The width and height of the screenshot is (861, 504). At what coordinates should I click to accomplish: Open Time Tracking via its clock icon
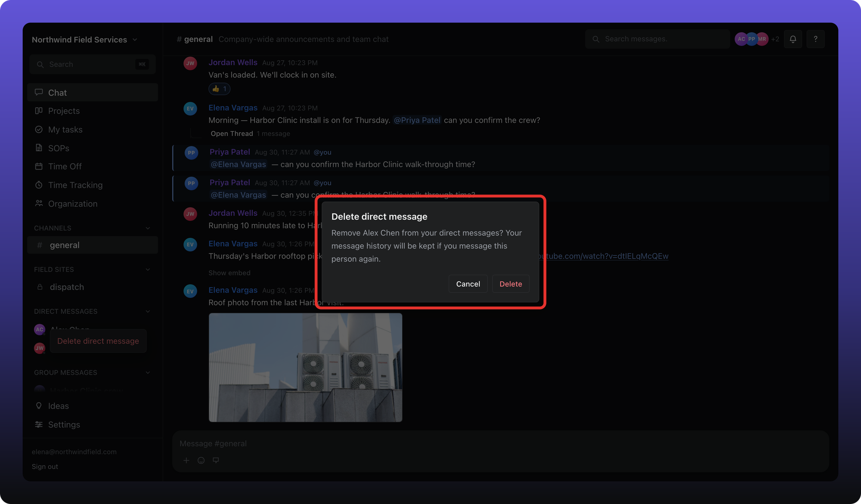(39, 185)
